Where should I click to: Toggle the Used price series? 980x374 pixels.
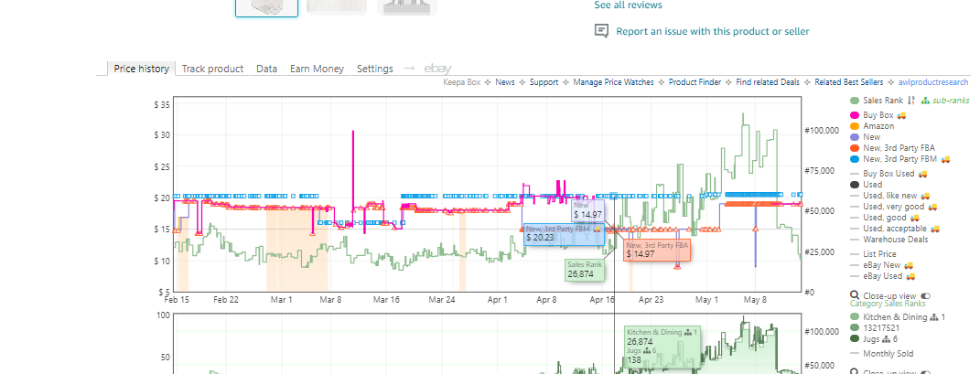pyautogui.click(x=867, y=185)
